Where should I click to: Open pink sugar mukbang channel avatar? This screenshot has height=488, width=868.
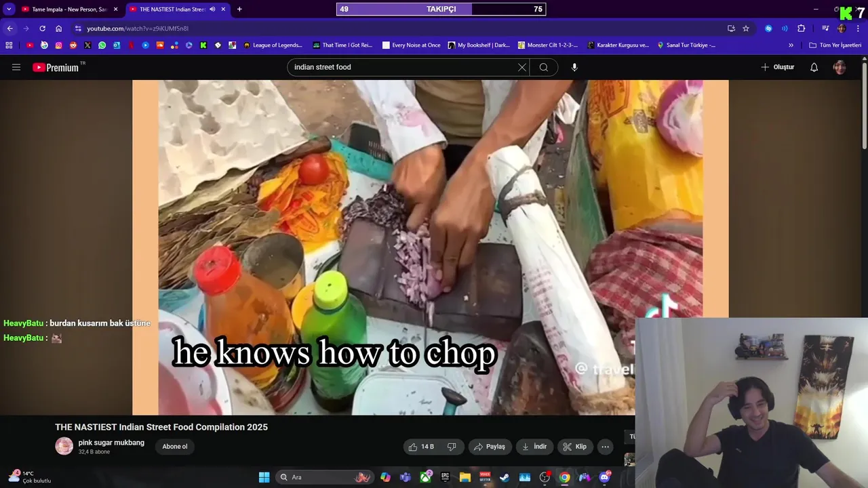pos(64,446)
